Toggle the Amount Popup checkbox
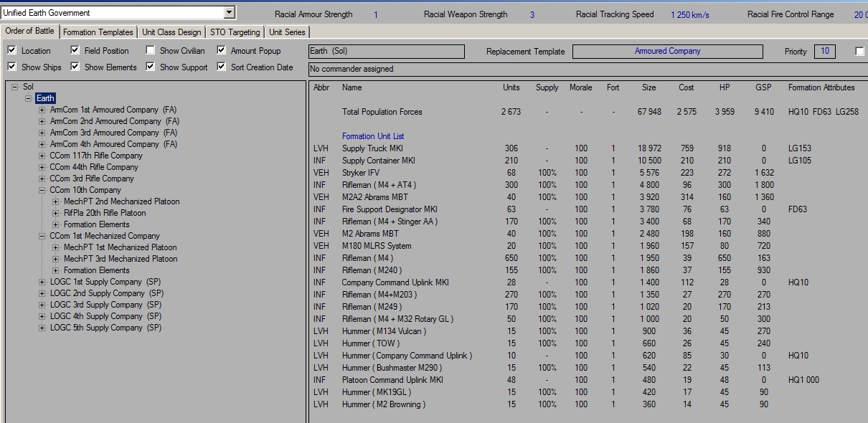The image size is (868, 423). coord(222,50)
